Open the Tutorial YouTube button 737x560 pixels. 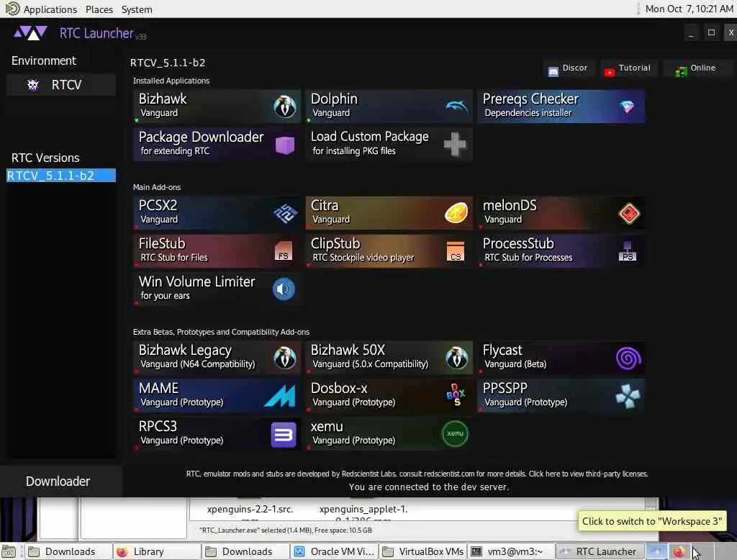pyautogui.click(x=629, y=68)
